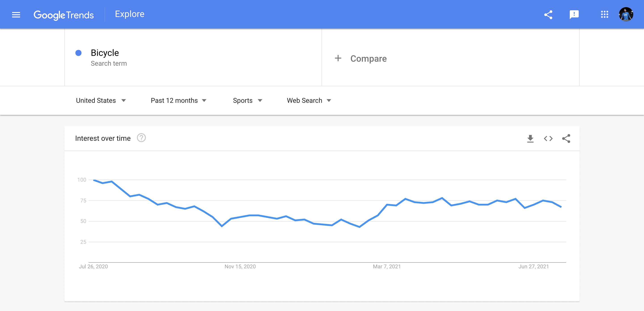Screen dimensions: 644x311
Task: Click the Mar 7, 2021 axis label
Action: [386, 266]
